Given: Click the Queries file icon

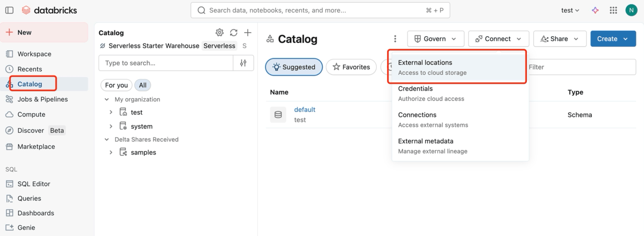Looking at the screenshot, I should coord(9,198).
